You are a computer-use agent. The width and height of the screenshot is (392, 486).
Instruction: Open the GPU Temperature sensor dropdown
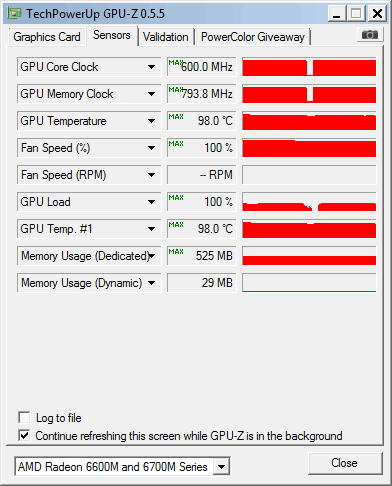click(151, 121)
